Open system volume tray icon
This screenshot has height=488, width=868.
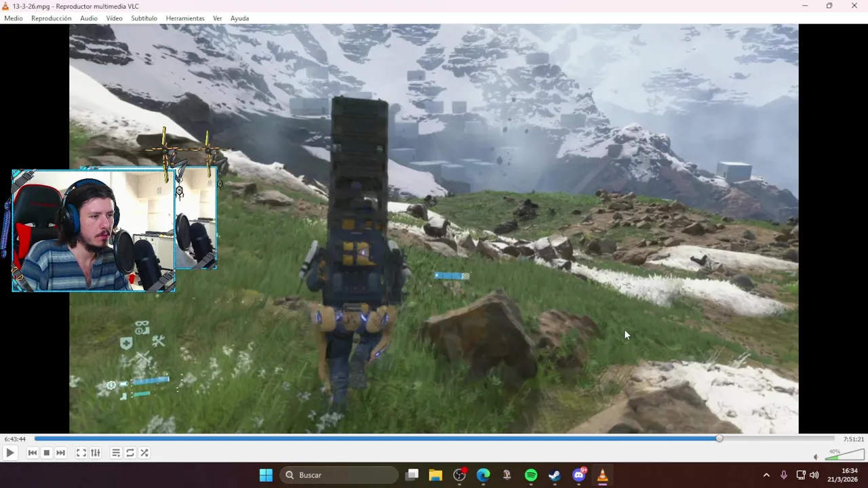(814, 475)
